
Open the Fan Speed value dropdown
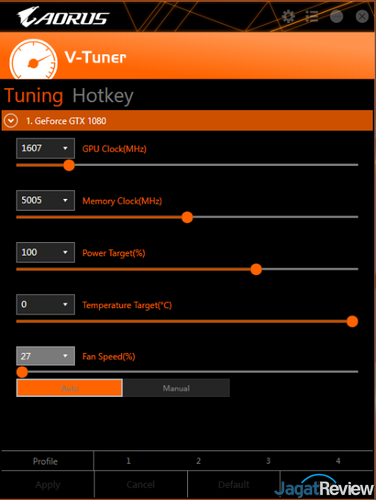(45, 356)
